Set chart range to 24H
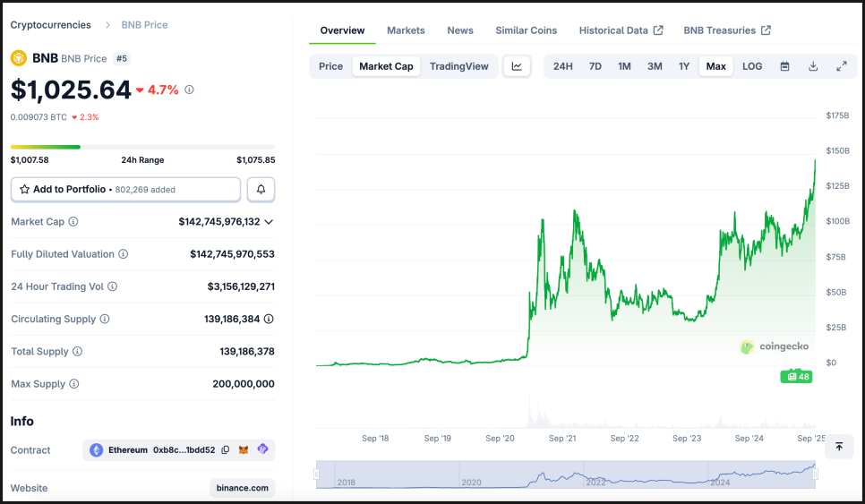This screenshot has height=504, width=865. coord(562,66)
